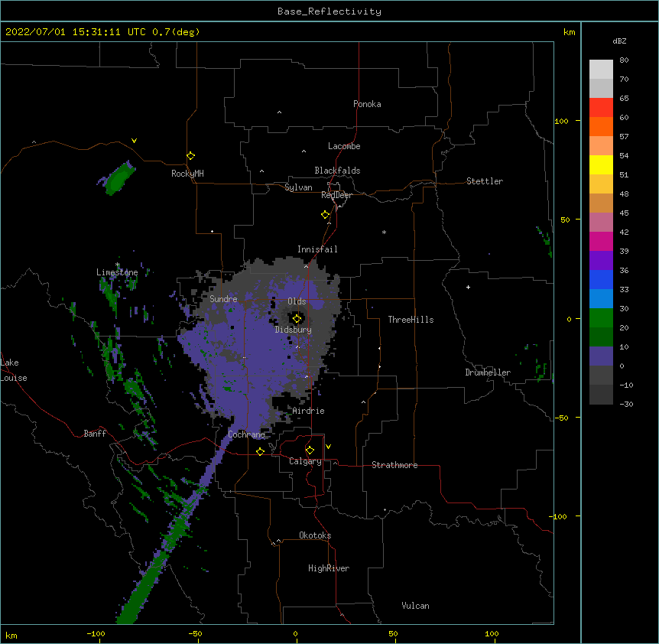Select the light gray 70-80 dBZ legend color
This screenshot has width=659, height=644.
click(601, 70)
